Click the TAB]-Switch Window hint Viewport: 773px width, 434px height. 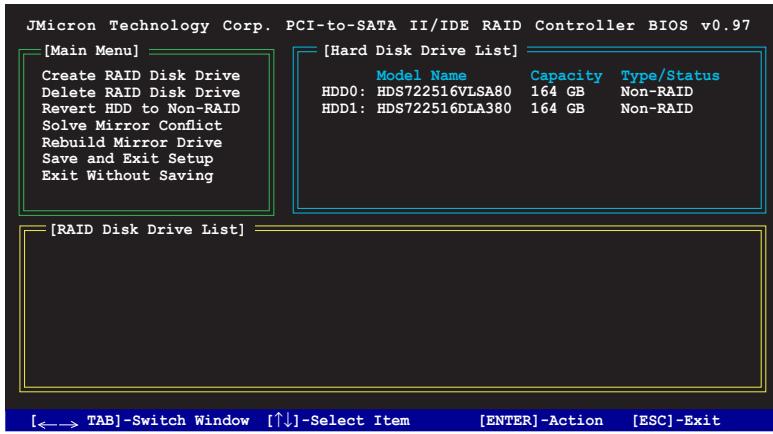coord(168,421)
